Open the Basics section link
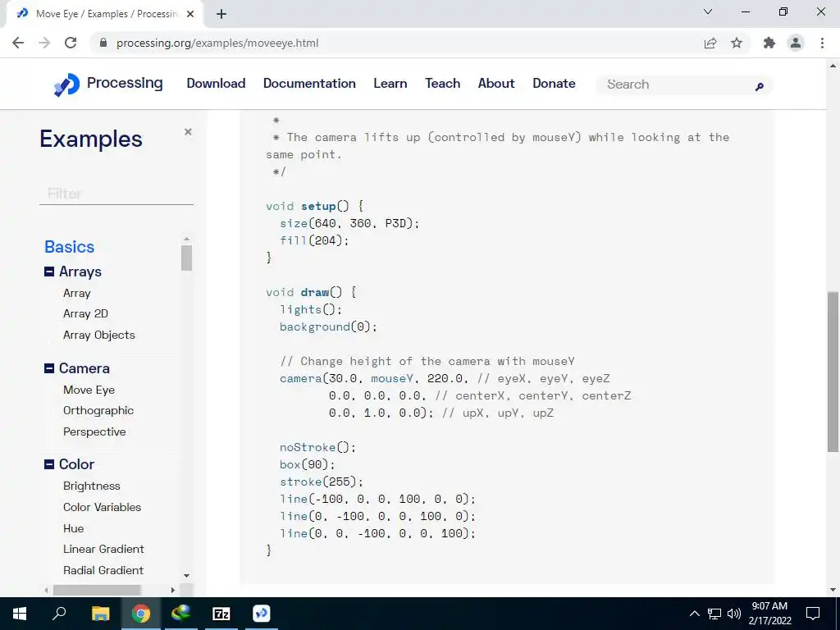840x630 pixels. tap(69, 246)
